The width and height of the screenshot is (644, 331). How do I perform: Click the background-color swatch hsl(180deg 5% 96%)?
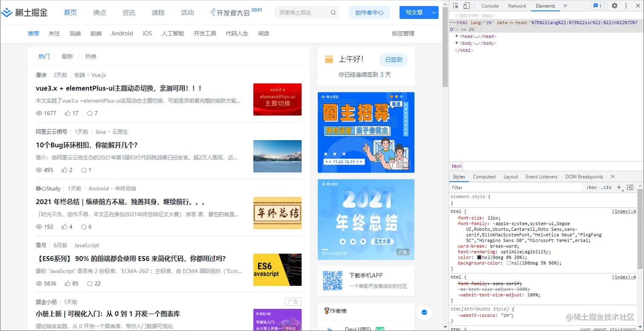[x=509, y=263]
